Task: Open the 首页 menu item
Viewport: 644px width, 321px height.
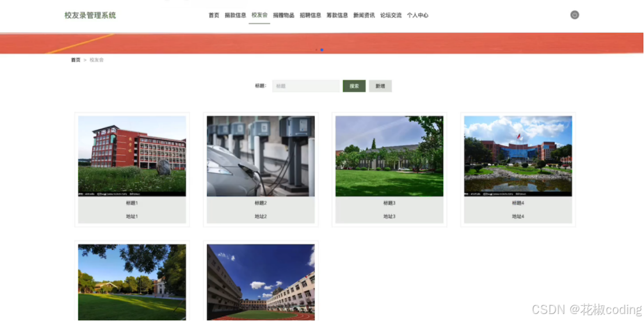Action: tap(214, 15)
